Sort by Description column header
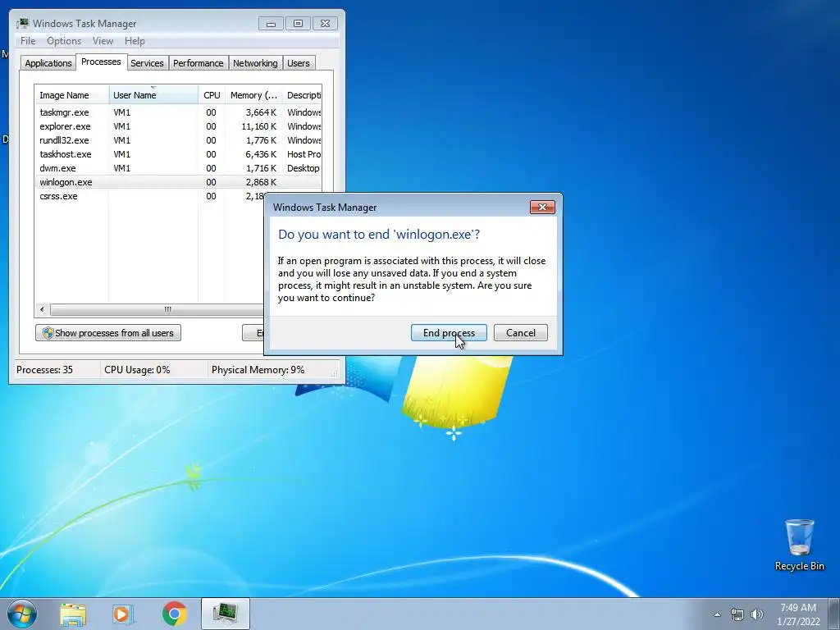 303,95
